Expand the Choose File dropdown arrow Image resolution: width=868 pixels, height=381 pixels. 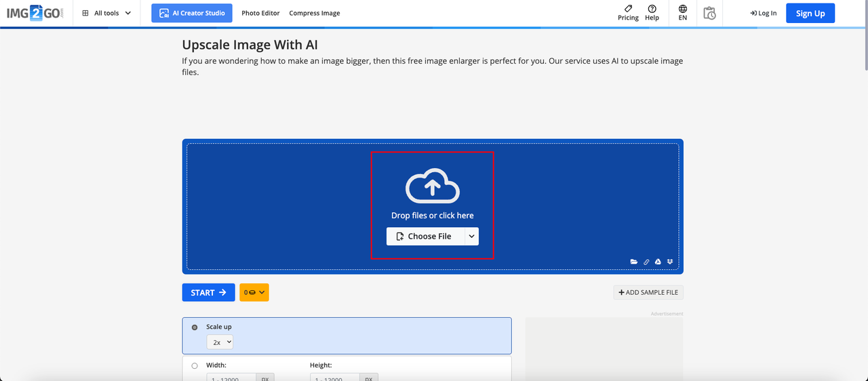tap(472, 236)
